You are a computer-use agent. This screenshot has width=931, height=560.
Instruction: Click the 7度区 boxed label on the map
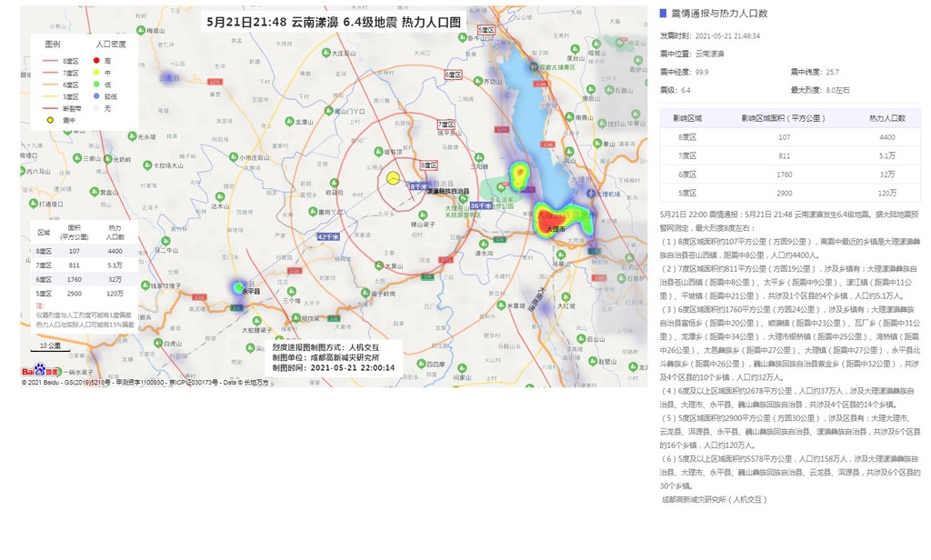pyautogui.click(x=445, y=124)
